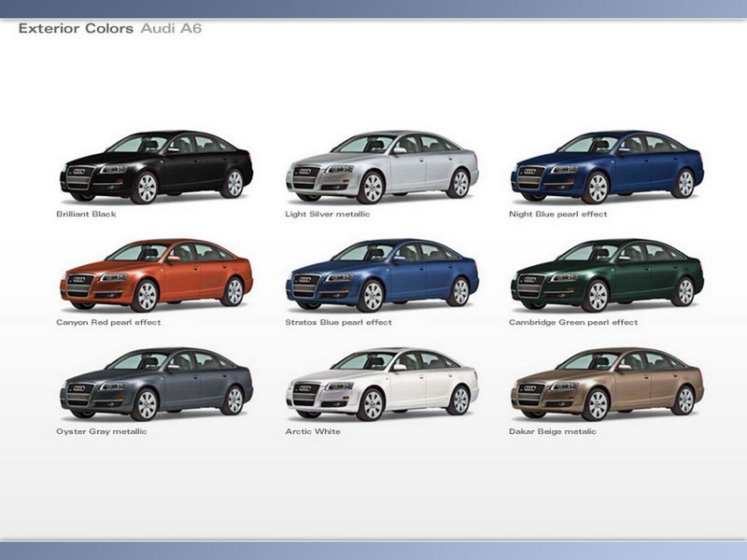Click the 'Arctic White' label
Screen dimensions: 747x560
coord(313,431)
